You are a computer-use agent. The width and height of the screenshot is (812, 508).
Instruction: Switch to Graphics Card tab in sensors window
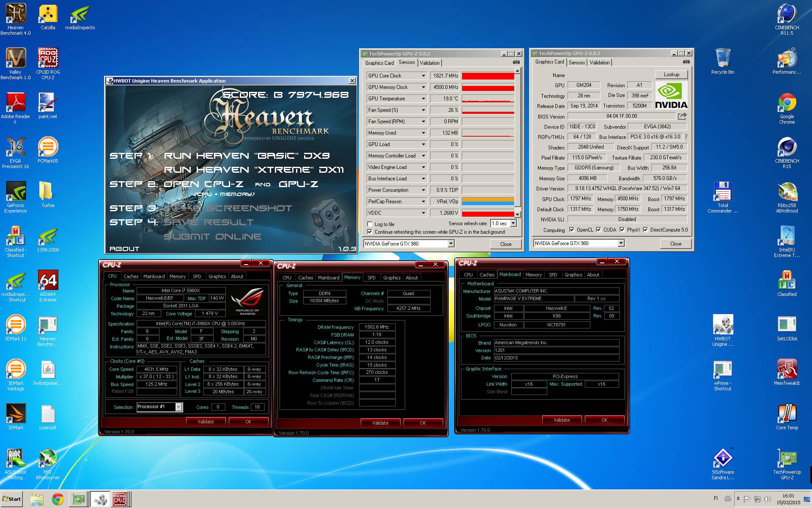379,63
